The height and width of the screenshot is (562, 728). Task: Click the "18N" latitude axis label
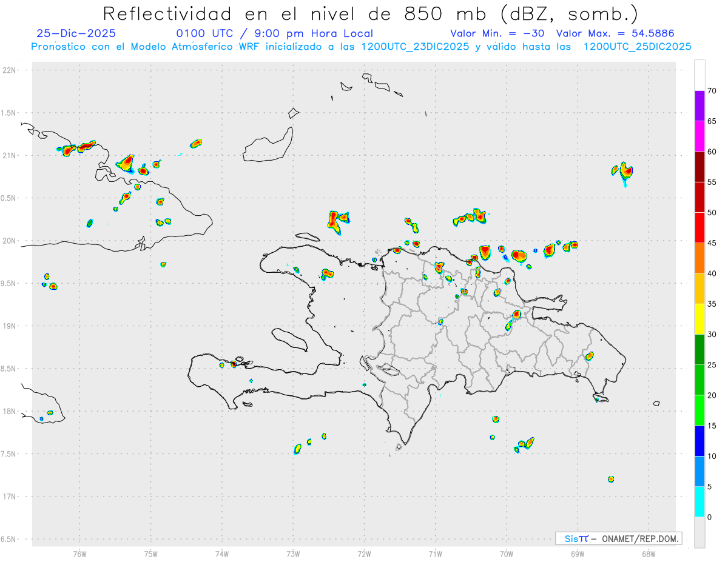(x=9, y=411)
